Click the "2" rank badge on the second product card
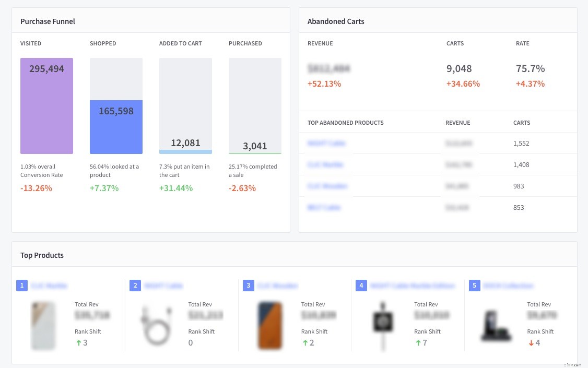 pos(135,286)
